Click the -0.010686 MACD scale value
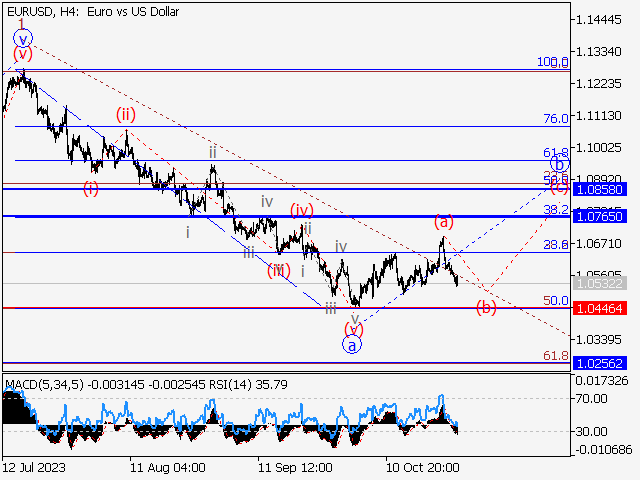 pyautogui.click(x=604, y=450)
